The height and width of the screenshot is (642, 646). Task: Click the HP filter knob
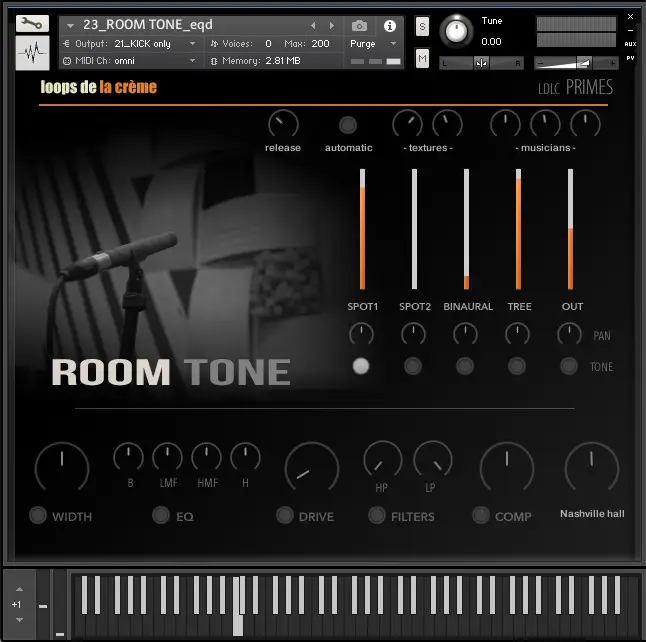tap(383, 459)
